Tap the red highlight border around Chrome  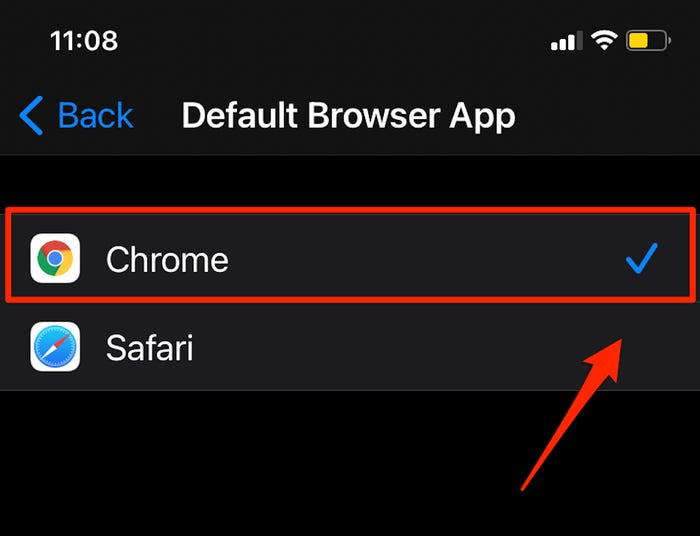tap(350, 209)
